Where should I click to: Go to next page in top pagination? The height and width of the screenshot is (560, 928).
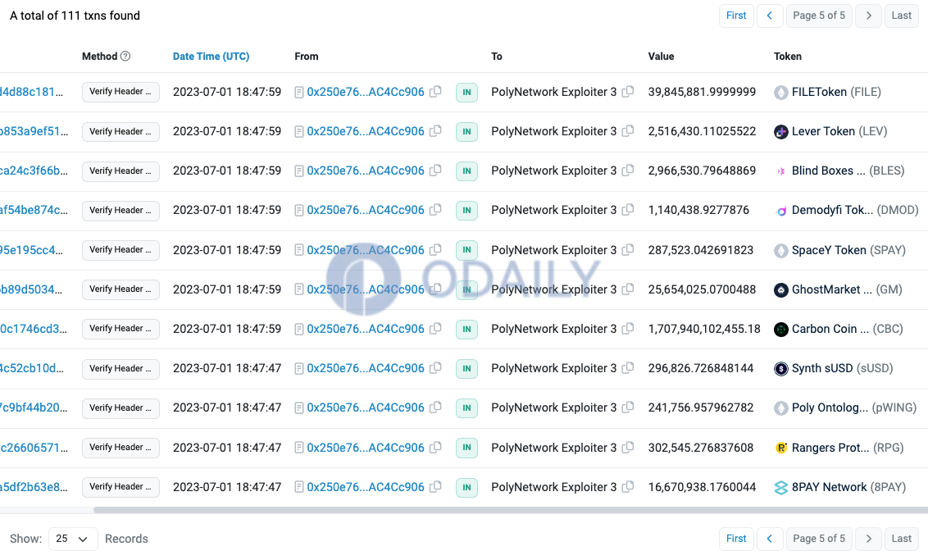868,16
